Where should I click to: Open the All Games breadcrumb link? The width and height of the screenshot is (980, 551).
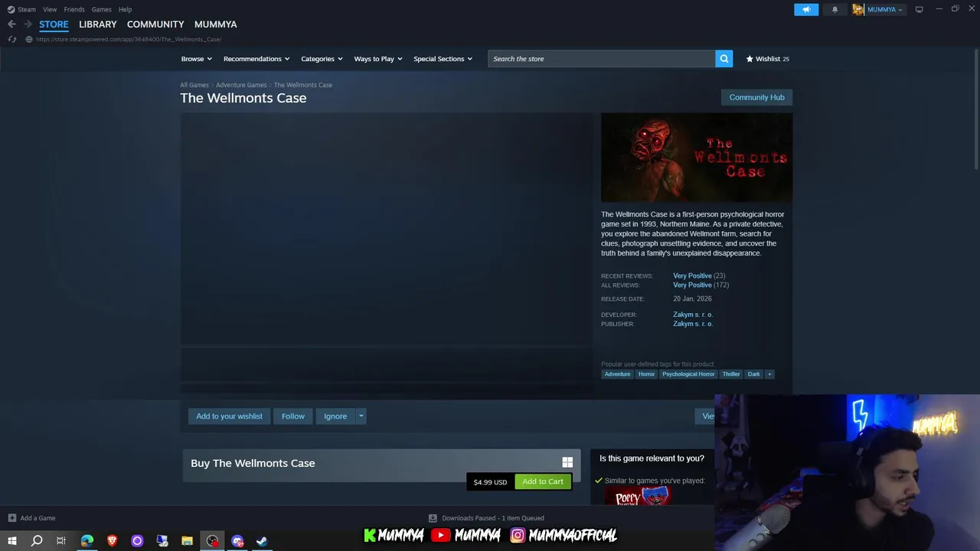(194, 85)
